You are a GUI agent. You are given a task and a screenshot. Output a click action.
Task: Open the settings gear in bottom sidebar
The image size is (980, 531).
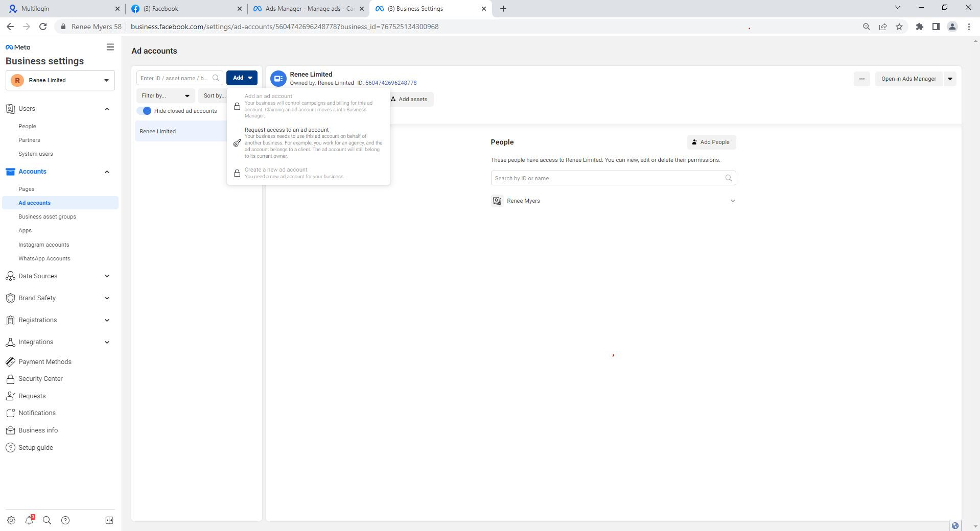[11, 520]
